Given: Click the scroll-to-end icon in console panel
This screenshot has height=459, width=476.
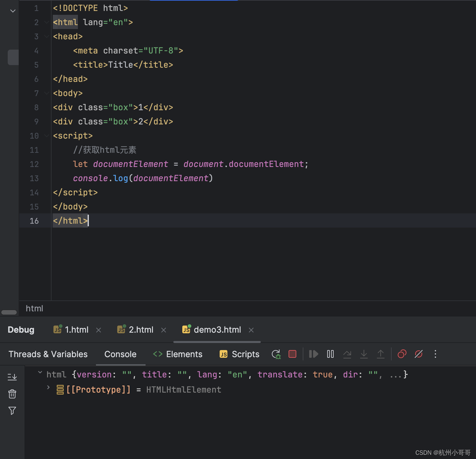Looking at the screenshot, I should pyautogui.click(x=12, y=376).
